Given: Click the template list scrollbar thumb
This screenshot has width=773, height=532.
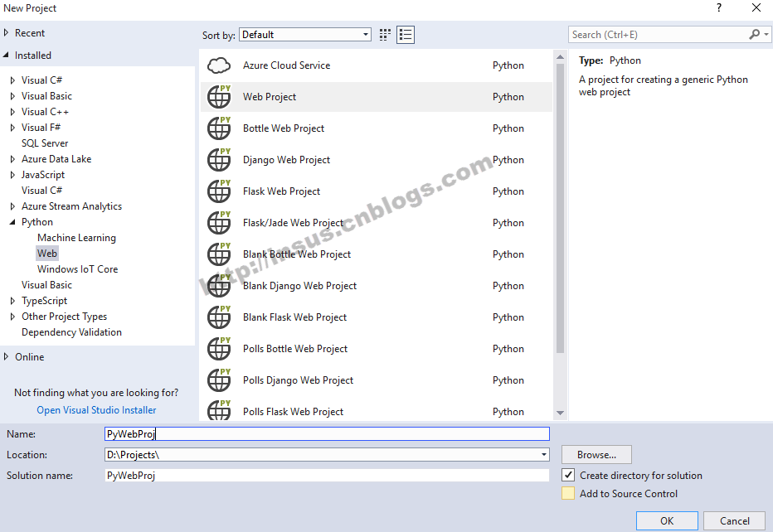Looking at the screenshot, I should (560, 208).
